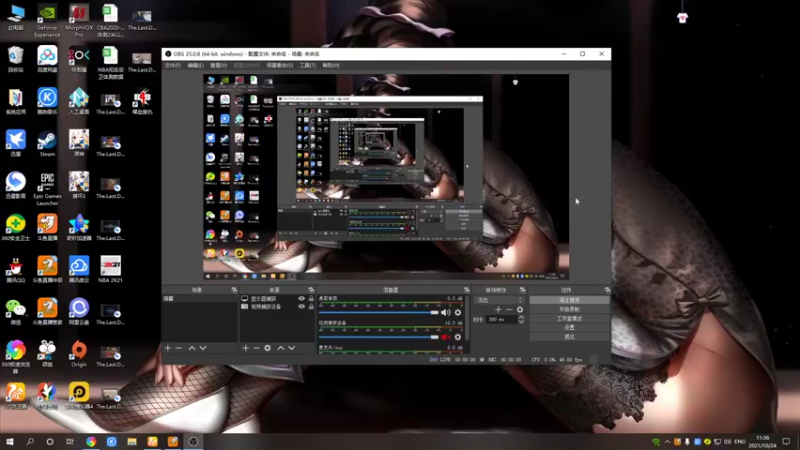Move scene up in Scenes panel

[192, 348]
